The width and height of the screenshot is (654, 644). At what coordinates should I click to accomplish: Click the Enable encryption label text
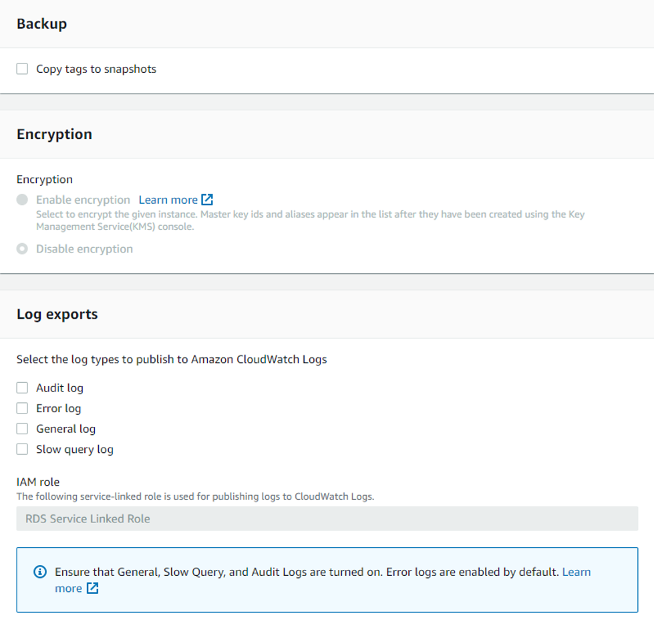(83, 200)
